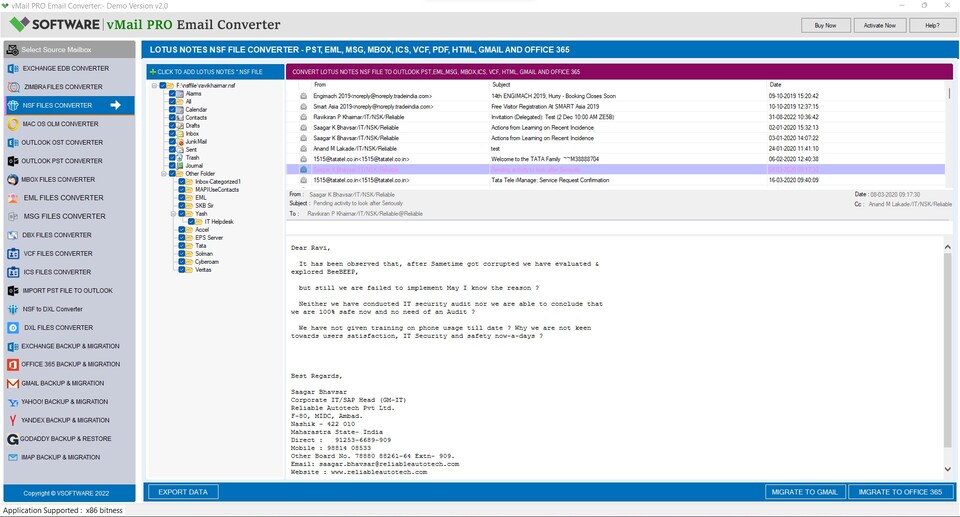
Task: Open NSF to DXL Converter
Action: coord(53,309)
